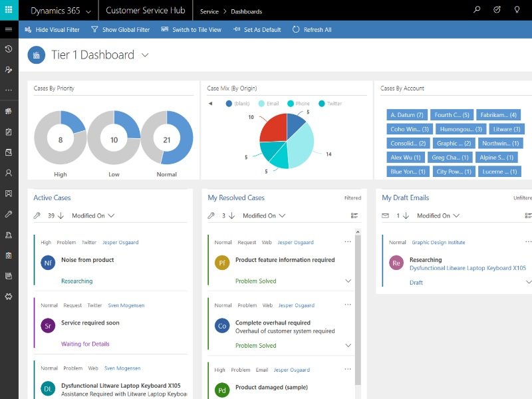Open more options on Complete overhaul card
The height and width of the screenshot is (399, 532).
point(348,305)
